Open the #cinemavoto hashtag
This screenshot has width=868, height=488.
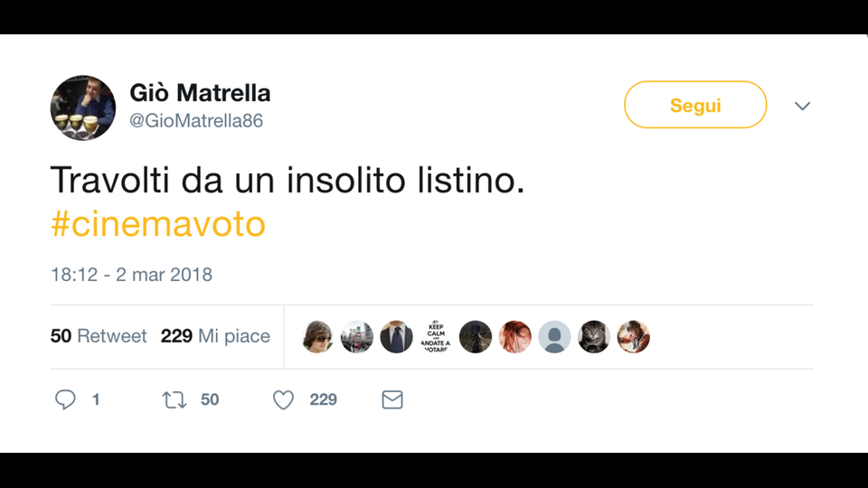coord(158,224)
